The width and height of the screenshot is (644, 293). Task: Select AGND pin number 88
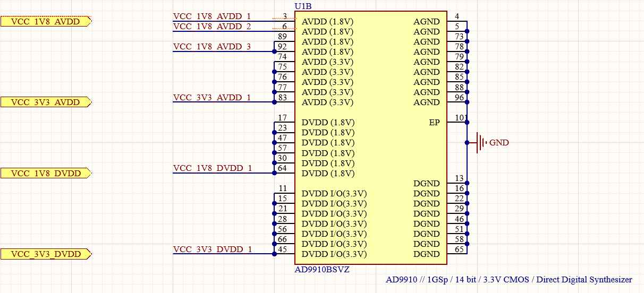[x=459, y=87]
